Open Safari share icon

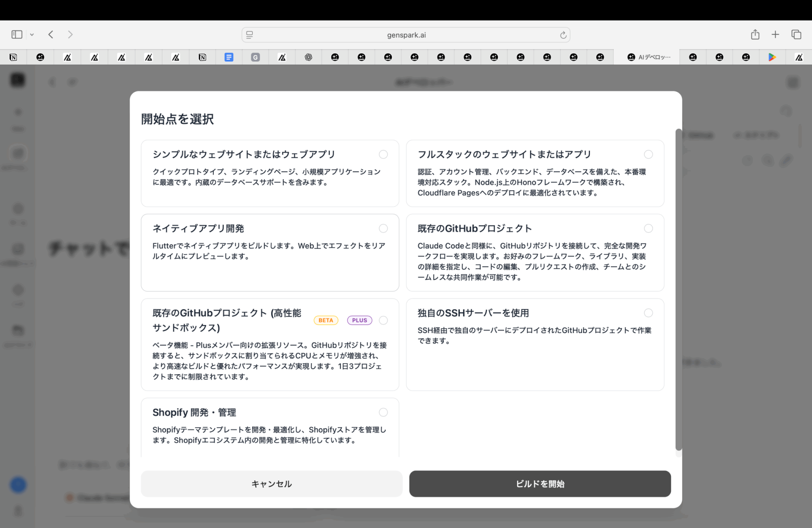pos(755,34)
